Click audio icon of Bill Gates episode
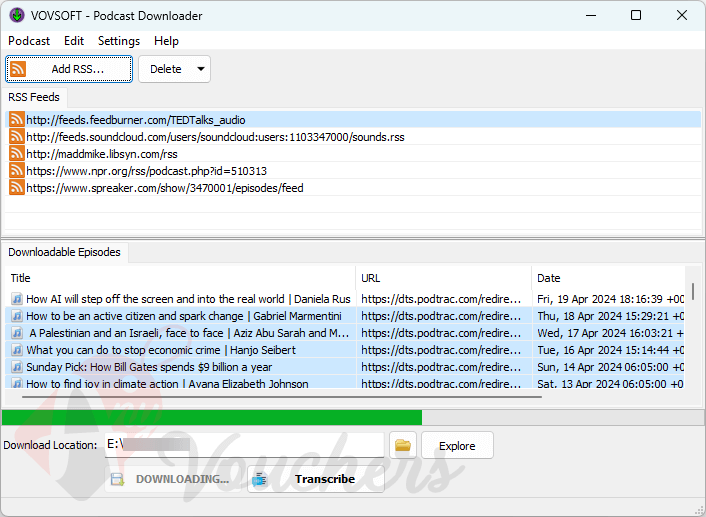 click(17, 367)
